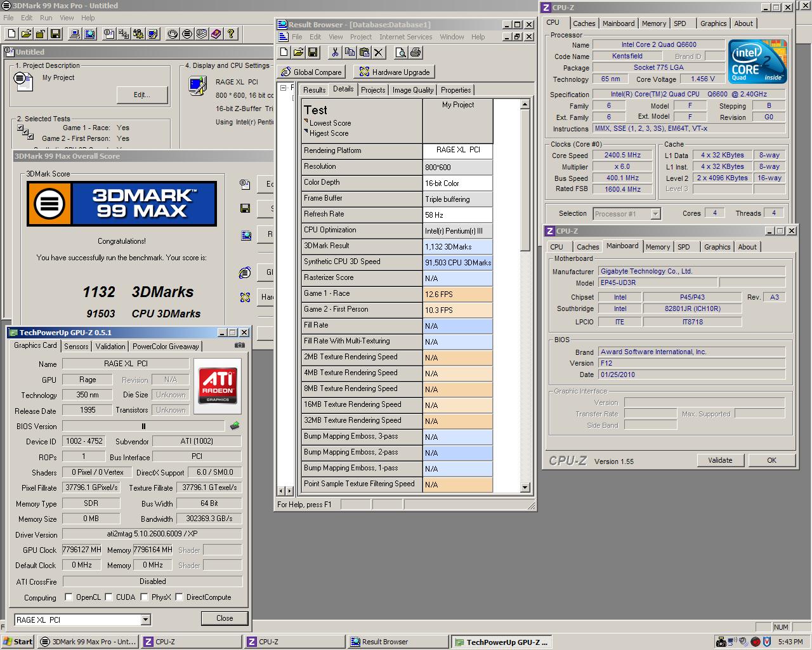Open the PowerColor Giveaway tab in GPU-Z

tap(166, 347)
